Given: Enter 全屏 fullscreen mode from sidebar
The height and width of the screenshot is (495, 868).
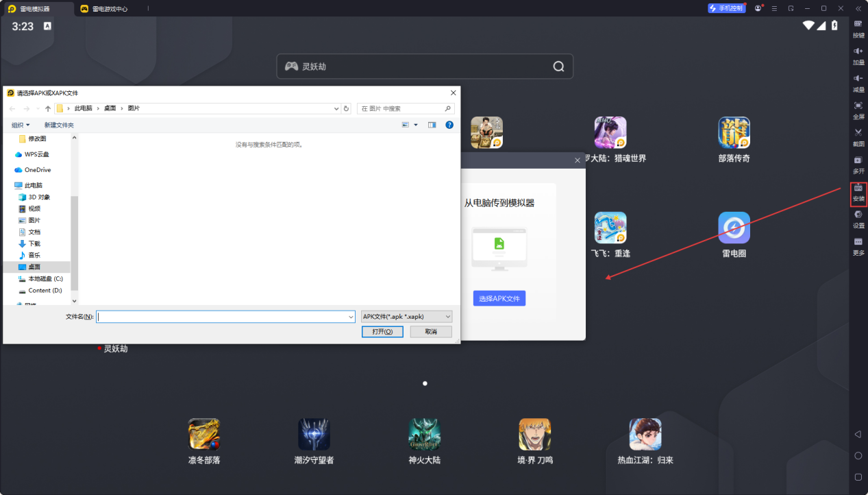Looking at the screenshot, I should [x=858, y=110].
